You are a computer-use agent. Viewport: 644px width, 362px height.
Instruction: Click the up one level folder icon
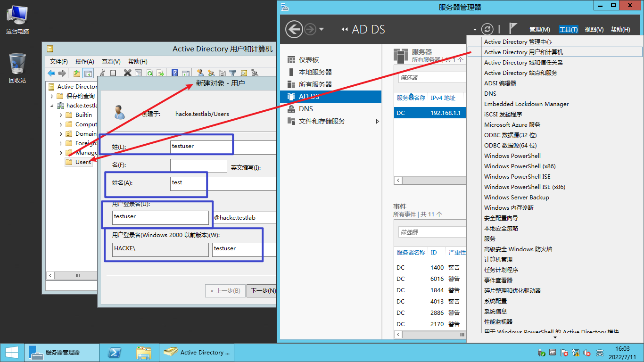pos(76,73)
